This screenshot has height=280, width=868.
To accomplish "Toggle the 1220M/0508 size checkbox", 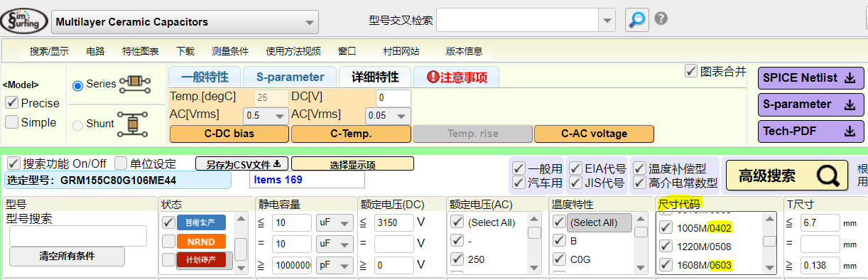I will [666, 247].
